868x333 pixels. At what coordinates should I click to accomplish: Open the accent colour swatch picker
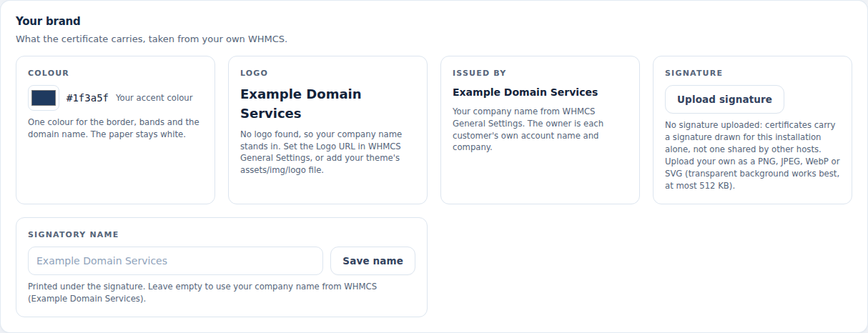coord(44,98)
